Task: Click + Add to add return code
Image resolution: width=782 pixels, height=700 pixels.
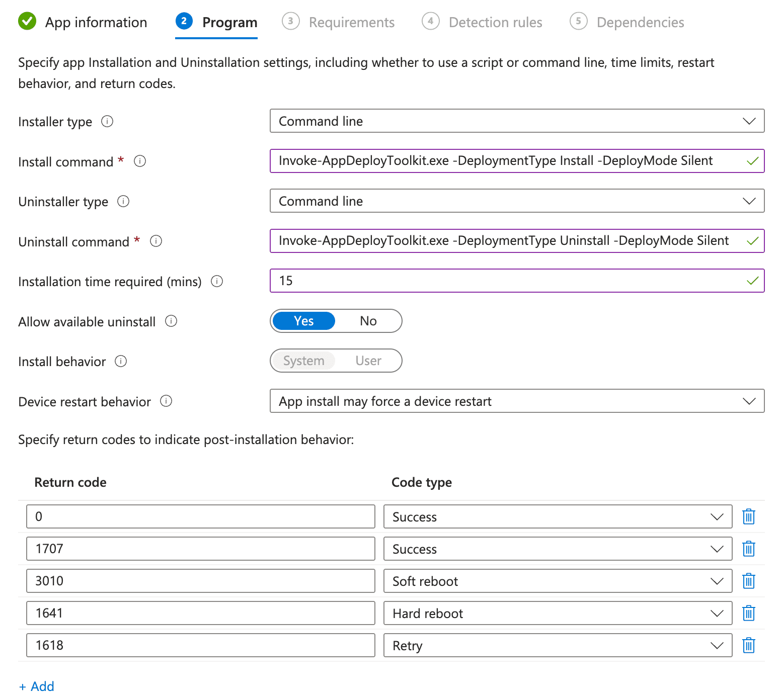Action: (36, 686)
